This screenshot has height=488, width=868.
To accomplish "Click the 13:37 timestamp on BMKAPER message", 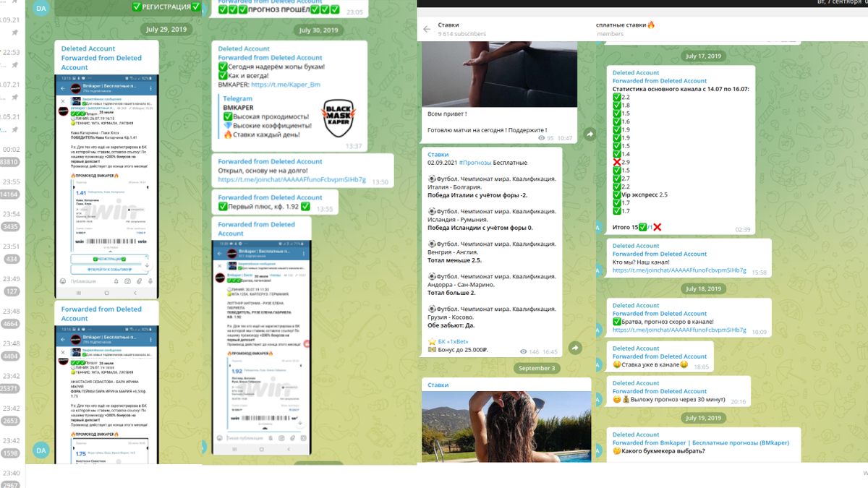I will [354, 146].
